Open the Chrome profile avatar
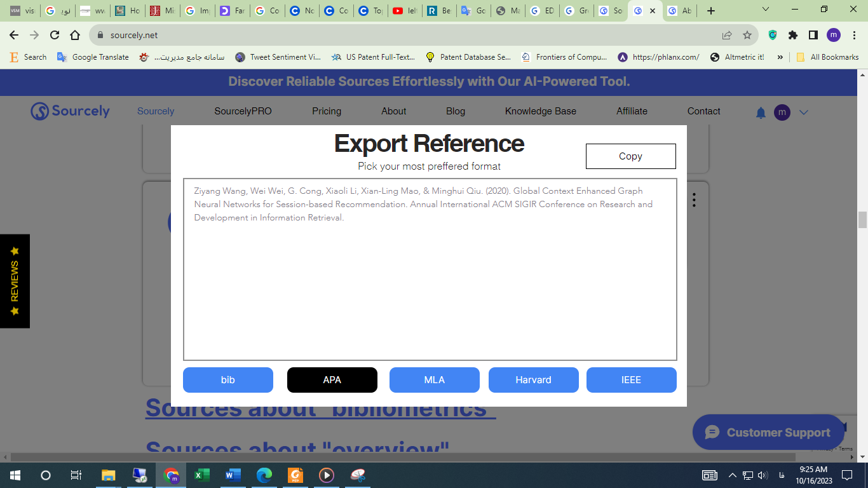The width and height of the screenshot is (868, 488). [x=834, y=35]
